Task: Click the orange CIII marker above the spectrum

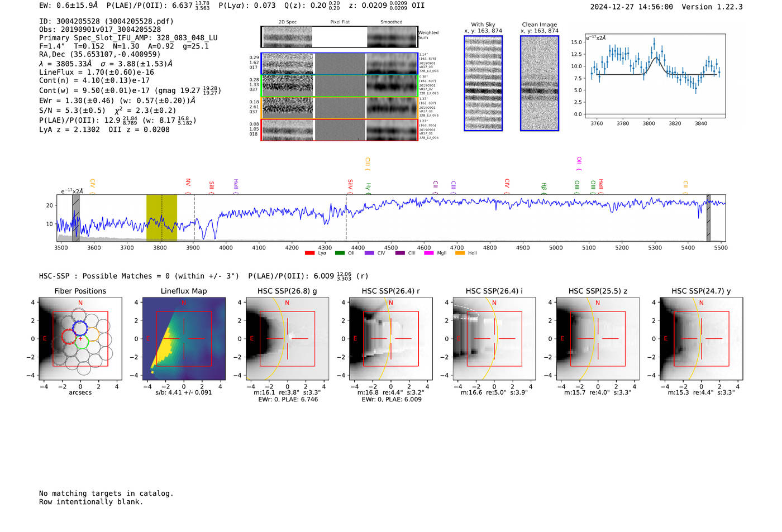Action: [368, 164]
